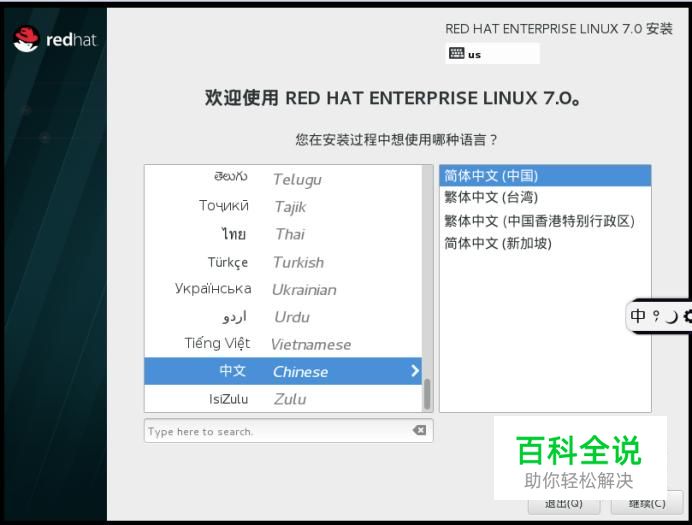This screenshot has height=525, width=692.
Task: Choose 简体中文 (新加坡) locale
Action: [x=545, y=243]
